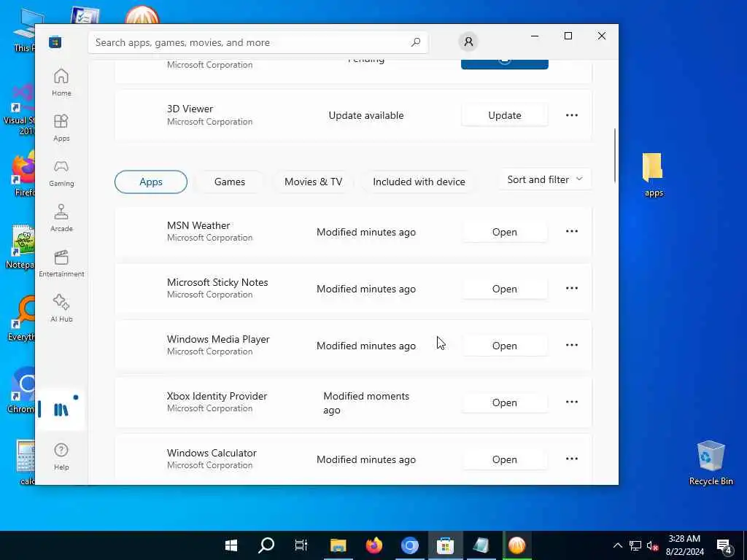Open the Apps section in sidebar

61,128
